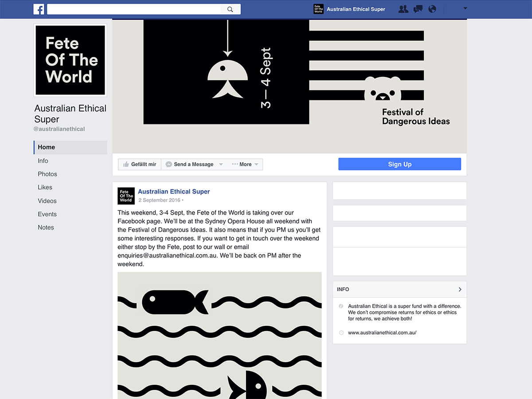Go to the Photos section

coord(47,174)
